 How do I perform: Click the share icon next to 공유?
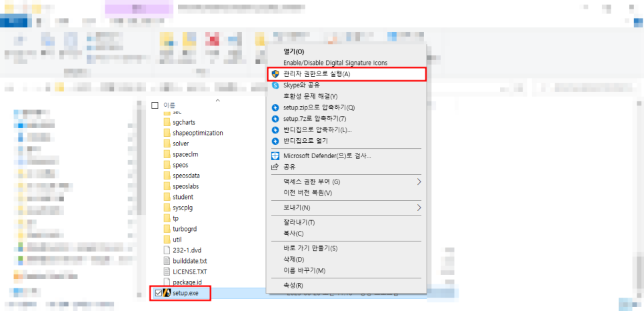(275, 167)
